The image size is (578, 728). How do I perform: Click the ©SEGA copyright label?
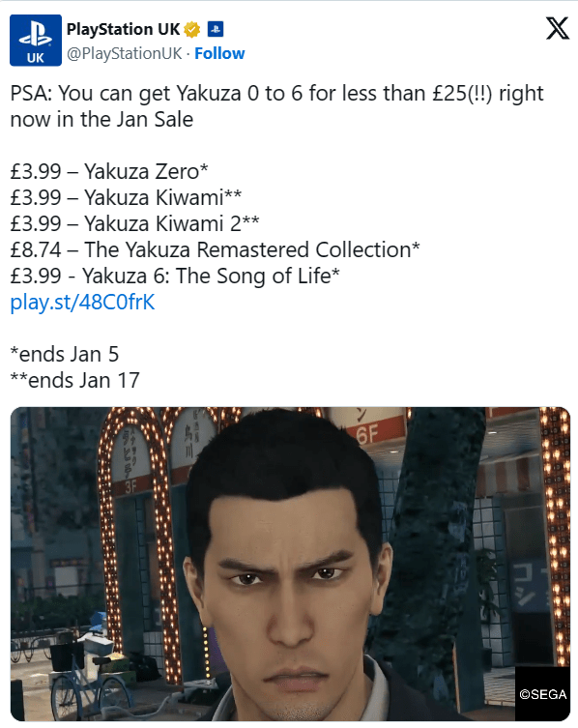click(542, 693)
